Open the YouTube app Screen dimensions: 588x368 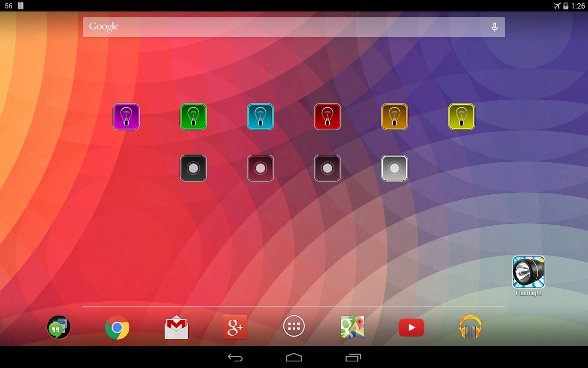coord(411,328)
